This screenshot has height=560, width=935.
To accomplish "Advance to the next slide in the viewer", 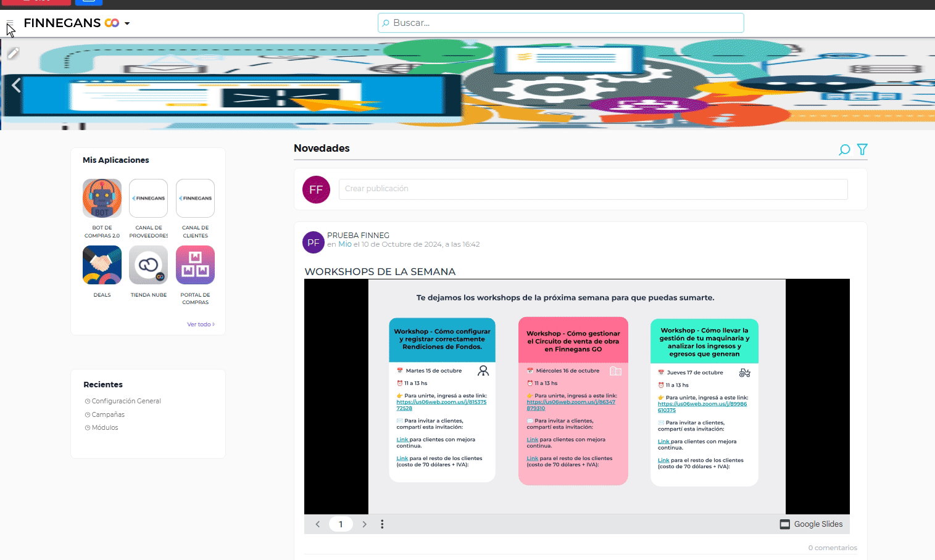I will pyautogui.click(x=365, y=524).
